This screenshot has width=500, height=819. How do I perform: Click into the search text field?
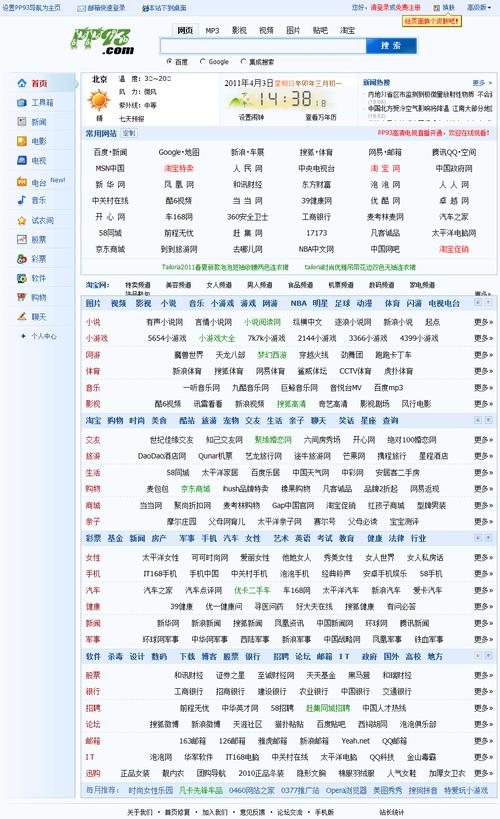[263, 46]
